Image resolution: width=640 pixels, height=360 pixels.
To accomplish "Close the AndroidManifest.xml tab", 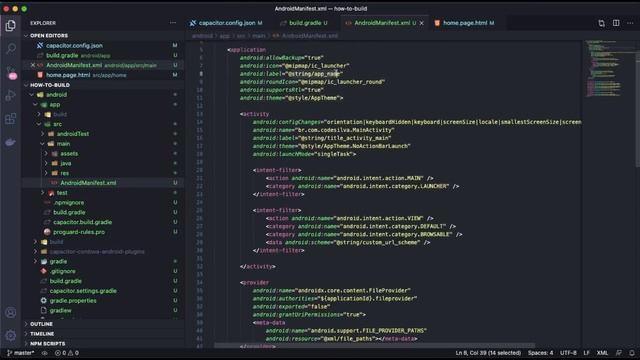I will 422,23.
